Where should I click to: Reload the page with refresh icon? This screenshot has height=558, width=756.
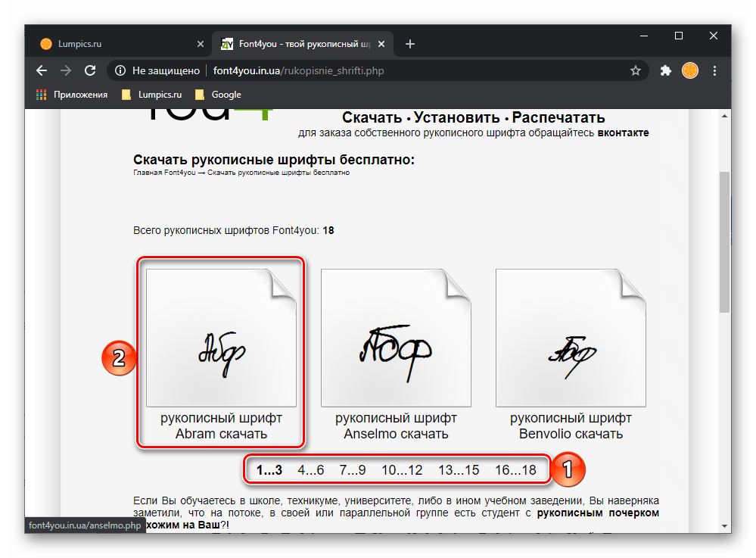pos(90,70)
